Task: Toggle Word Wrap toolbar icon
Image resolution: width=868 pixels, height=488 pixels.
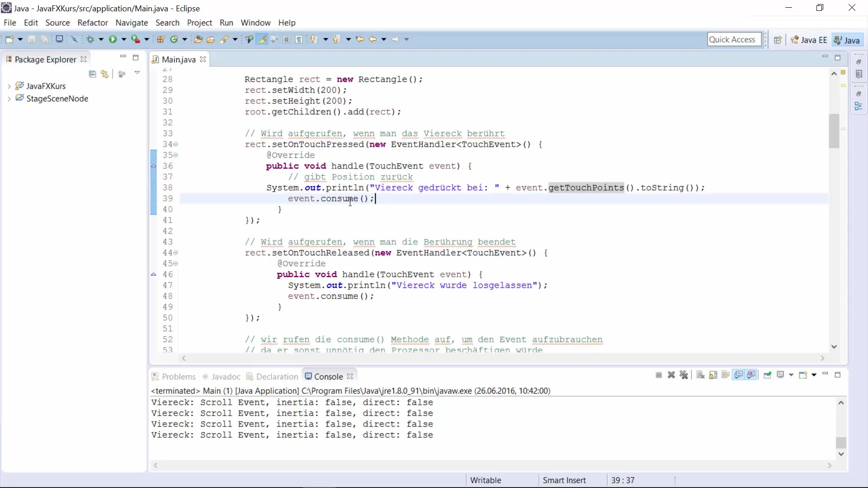Action: coord(274,39)
